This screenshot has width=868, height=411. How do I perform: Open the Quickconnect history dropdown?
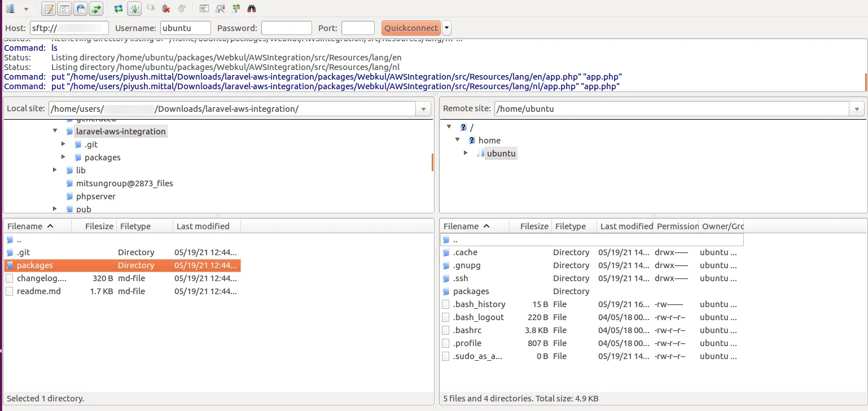(x=446, y=28)
